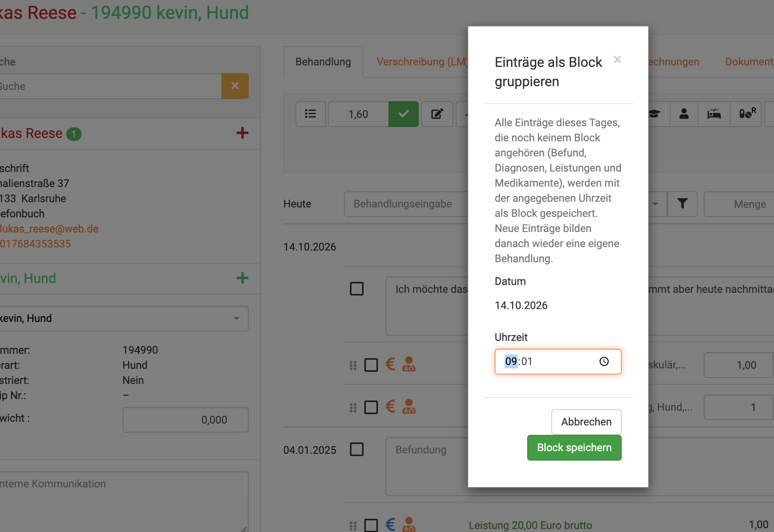Click the list view icon in toolbar
Viewport: 774px width, 532px height.
coord(310,114)
